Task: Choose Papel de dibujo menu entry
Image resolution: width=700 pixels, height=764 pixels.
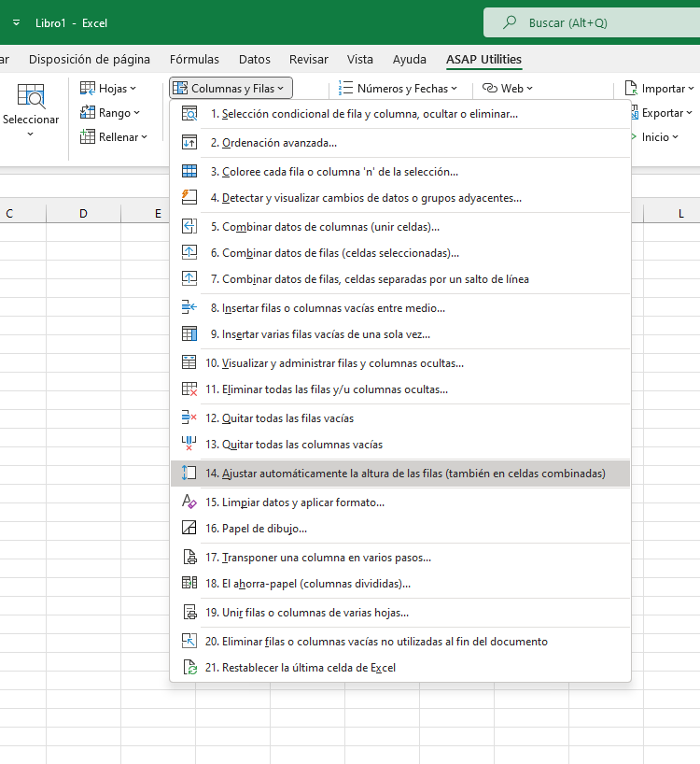Action: click(400, 529)
